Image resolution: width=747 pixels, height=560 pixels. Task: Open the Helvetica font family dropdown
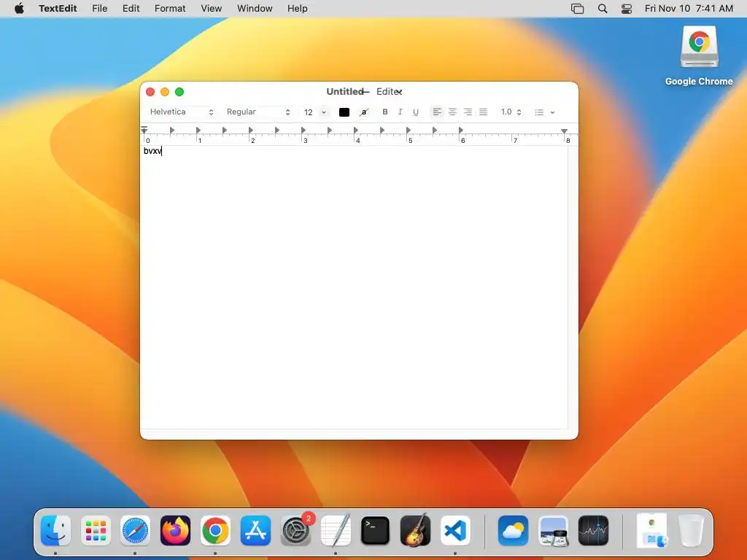(181, 112)
